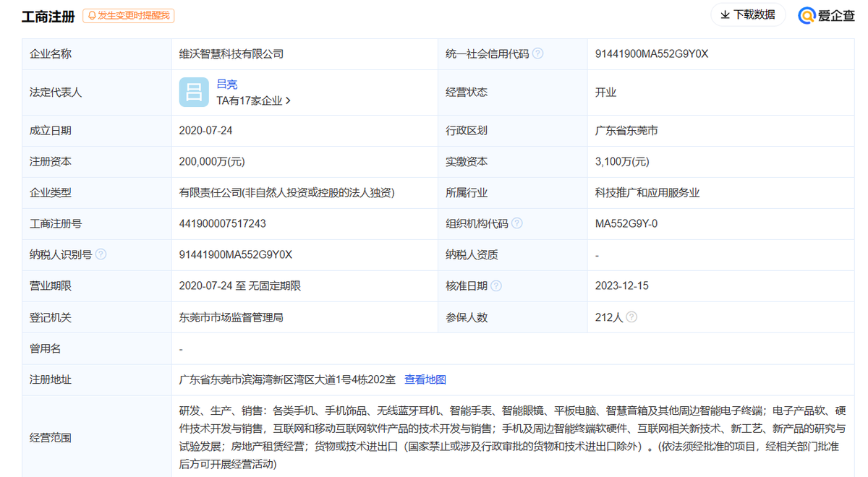Image resolution: width=868 pixels, height=477 pixels.
Task: Click the download arrow icon in 下载数据
Action: coord(724,14)
